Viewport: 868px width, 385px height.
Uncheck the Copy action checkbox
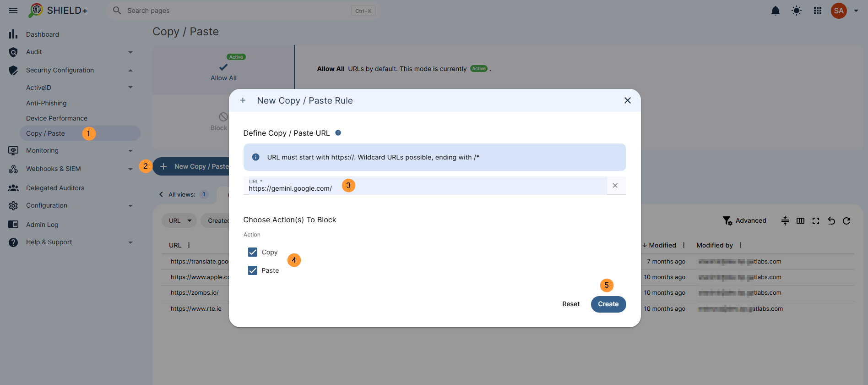[253, 252]
